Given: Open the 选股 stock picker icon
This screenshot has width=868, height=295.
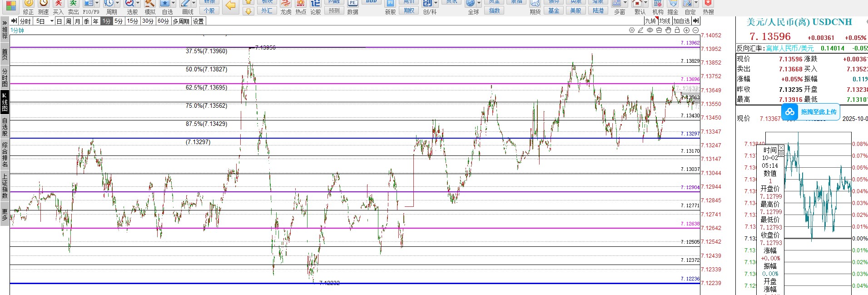Looking at the screenshot, I should pos(129,3).
